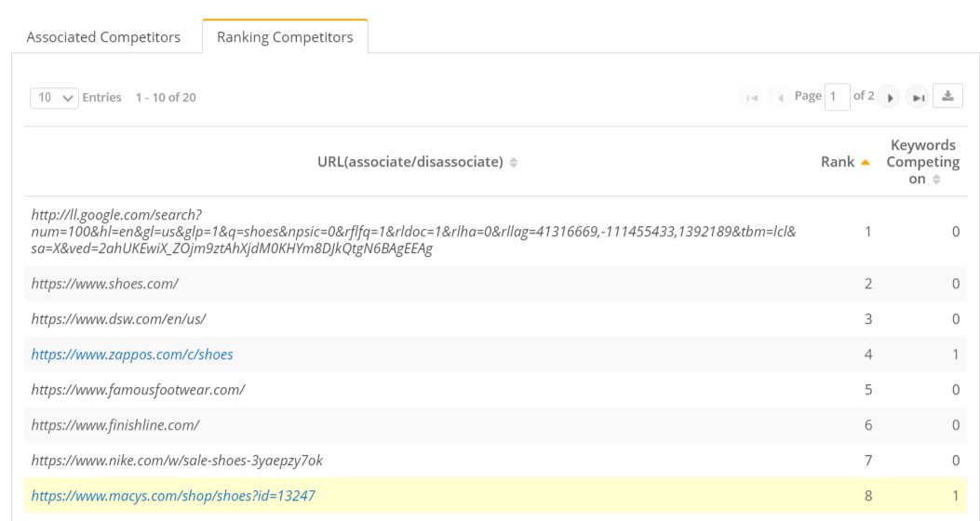Click rank 8 cell of macys row
The image size is (980, 521).
[x=868, y=495]
